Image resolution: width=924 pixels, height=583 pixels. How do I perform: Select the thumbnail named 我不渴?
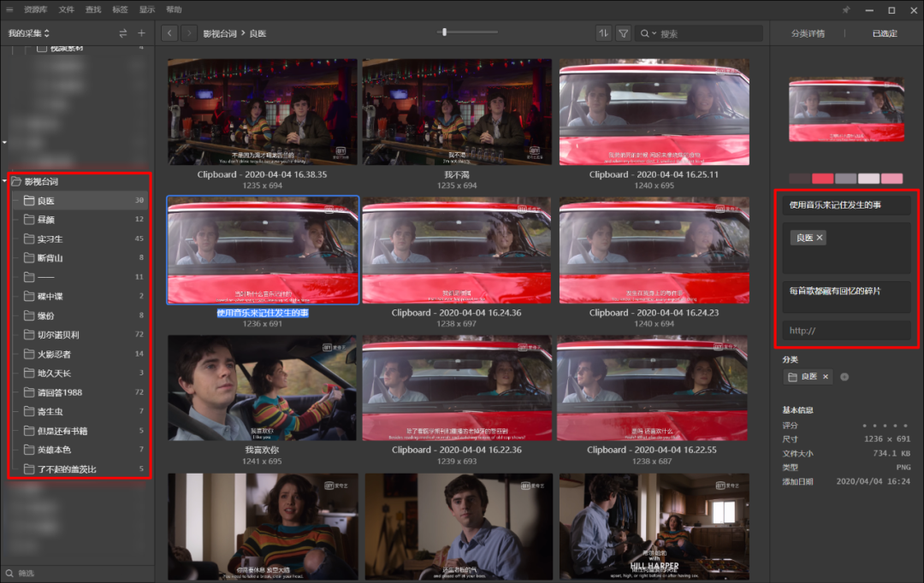(x=457, y=111)
